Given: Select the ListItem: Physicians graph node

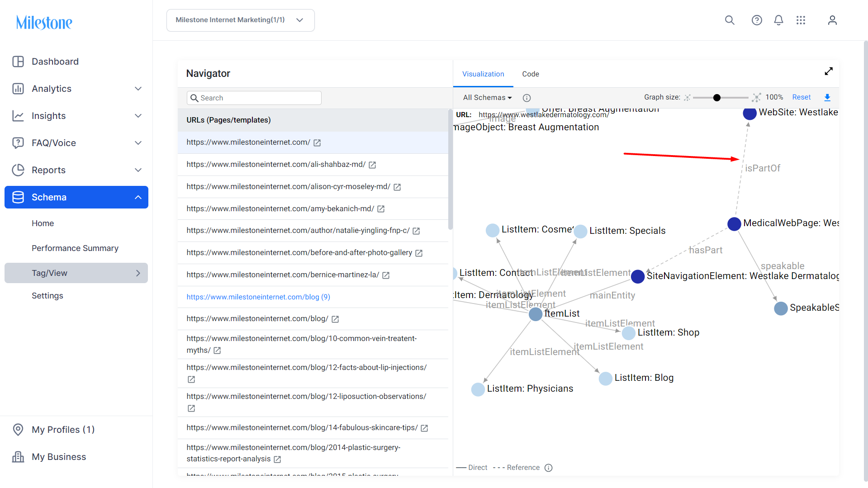Looking at the screenshot, I should [478, 389].
